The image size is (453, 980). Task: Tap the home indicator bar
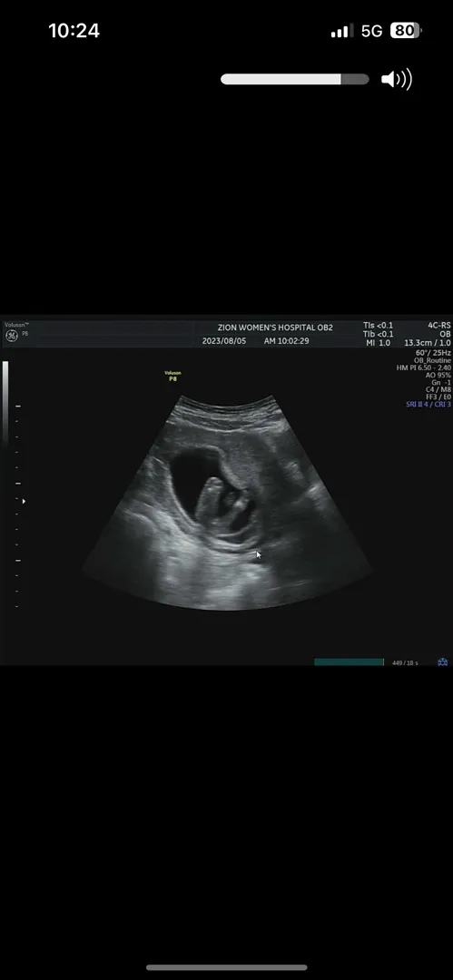pos(227,967)
